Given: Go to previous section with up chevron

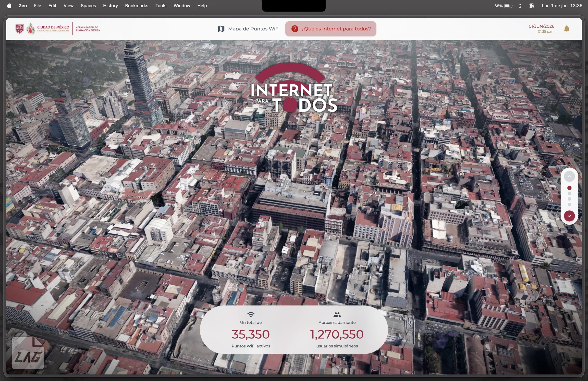Looking at the screenshot, I should (x=569, y=176).
